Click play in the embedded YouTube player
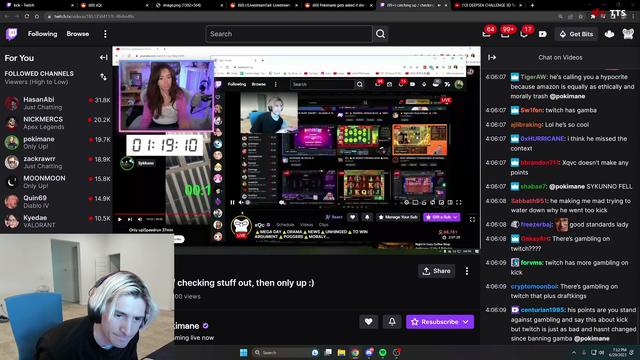This screenshot has width=640, height=360. pos(120,220)
